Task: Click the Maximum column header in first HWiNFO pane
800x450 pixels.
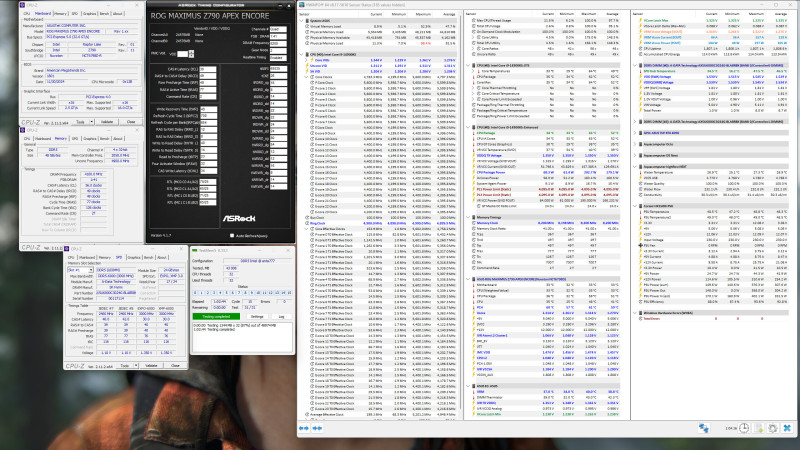Action: 423,14
